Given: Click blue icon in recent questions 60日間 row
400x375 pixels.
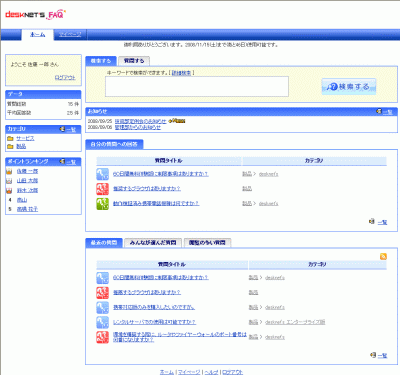Looking at the screenshot, I should click(x=103, y=278).
